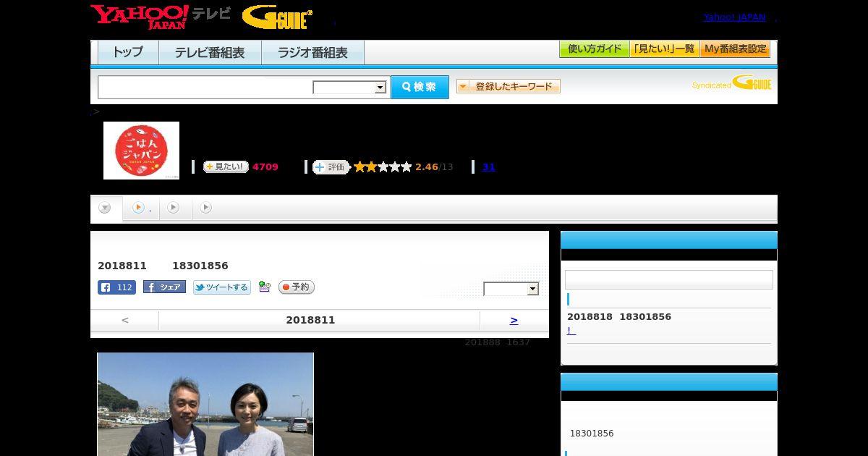Click the ! link in right sidebar

571,331
